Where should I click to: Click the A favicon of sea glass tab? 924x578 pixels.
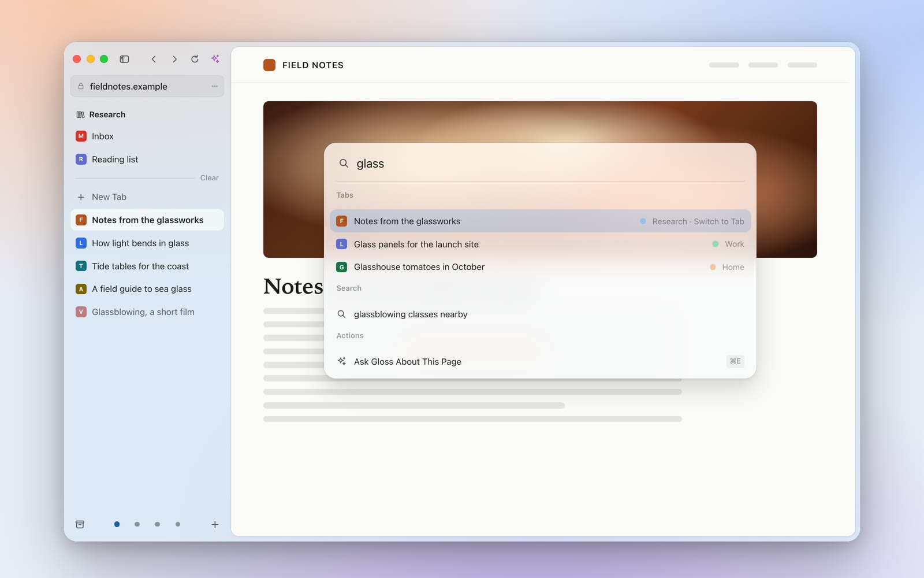coord(81,289)
